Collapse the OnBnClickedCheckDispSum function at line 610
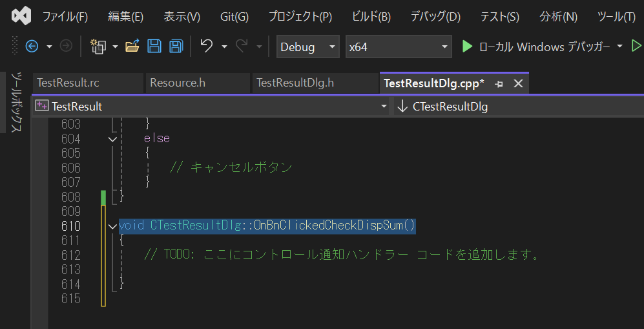The height and width of the screenshot is (329, 644). 113,226
